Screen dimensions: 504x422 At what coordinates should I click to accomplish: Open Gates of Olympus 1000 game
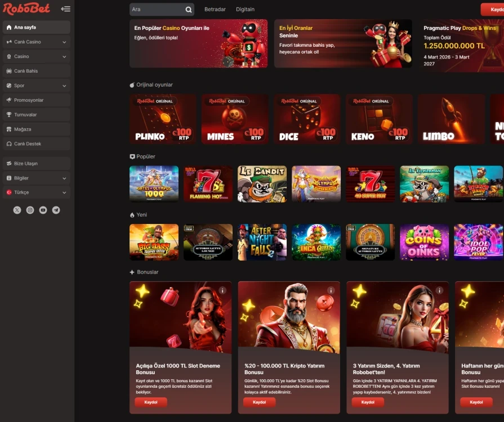tap(154, 184)
